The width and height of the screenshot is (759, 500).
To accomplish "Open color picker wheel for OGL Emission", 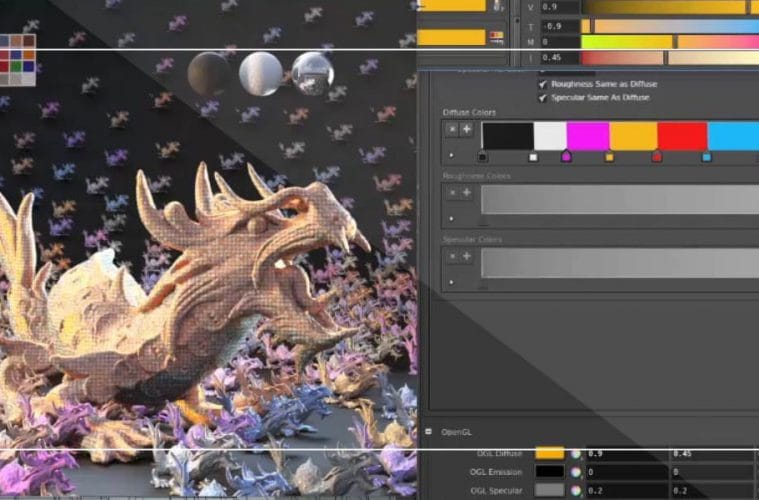I will coord(576,471).
